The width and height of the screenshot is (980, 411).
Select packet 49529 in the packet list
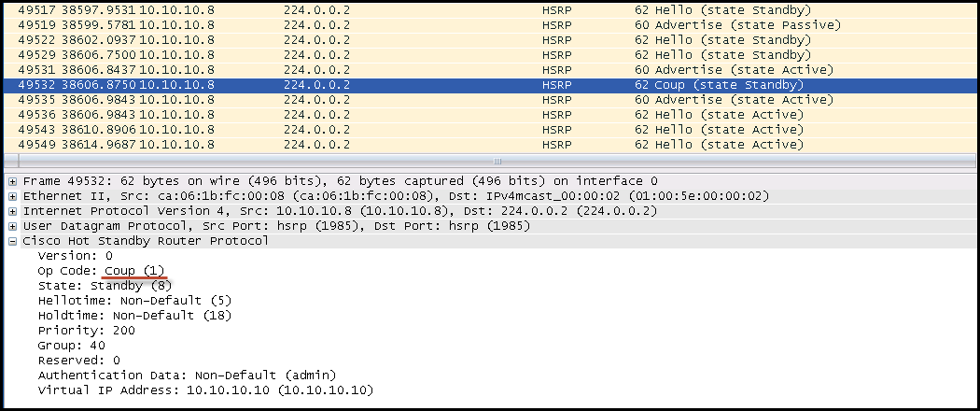(x=489, y=55)
